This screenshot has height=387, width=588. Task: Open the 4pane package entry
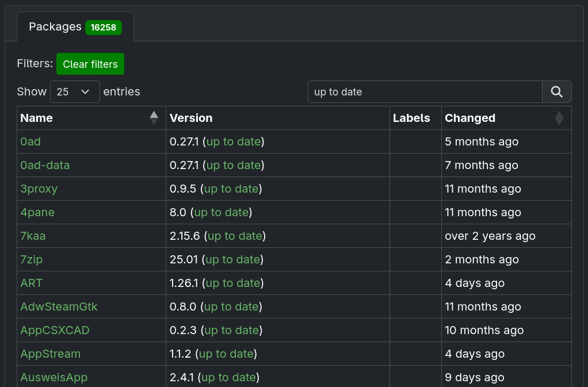[37, 212]
